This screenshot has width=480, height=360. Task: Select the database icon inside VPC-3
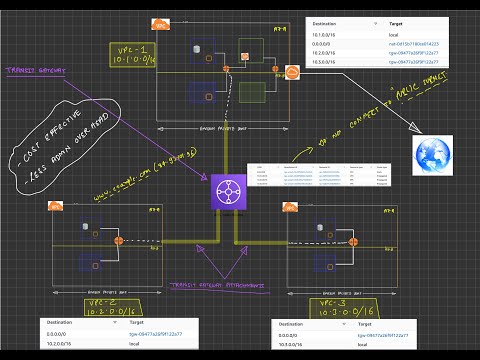[320, 228]
